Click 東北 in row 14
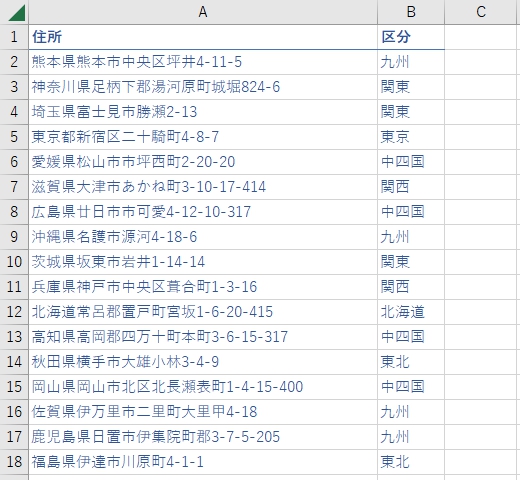Screen dimensions: 520x480 pyautogui.click(x=411, y=362)
